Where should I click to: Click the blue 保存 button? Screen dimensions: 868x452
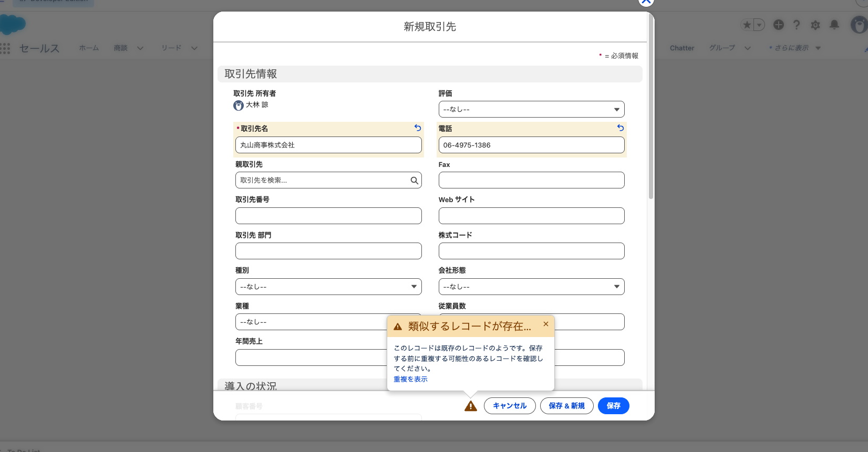[x=614, y=406]
